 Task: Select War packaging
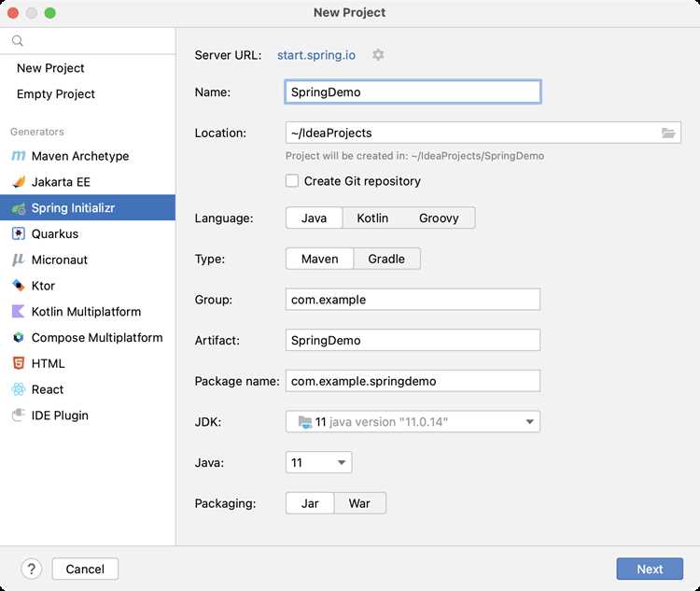tap(359, 503)
